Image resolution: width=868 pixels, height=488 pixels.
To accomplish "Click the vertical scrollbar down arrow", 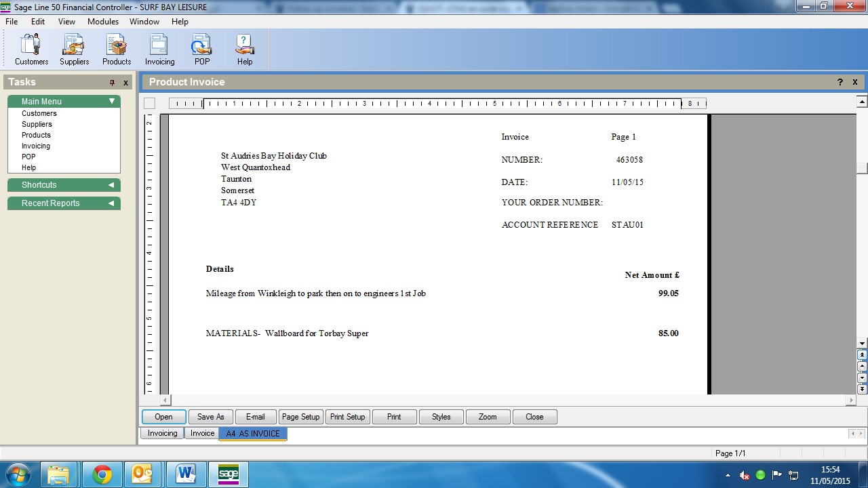I will [862, 344].
